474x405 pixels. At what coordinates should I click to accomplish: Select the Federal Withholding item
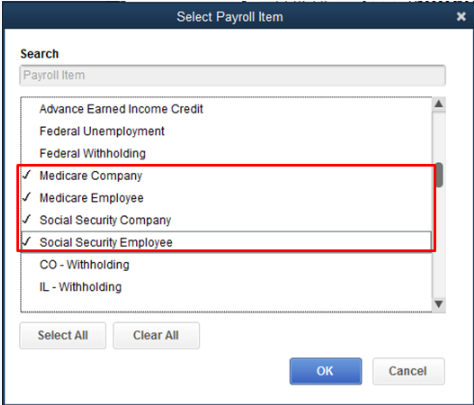(x=226, y=154)
